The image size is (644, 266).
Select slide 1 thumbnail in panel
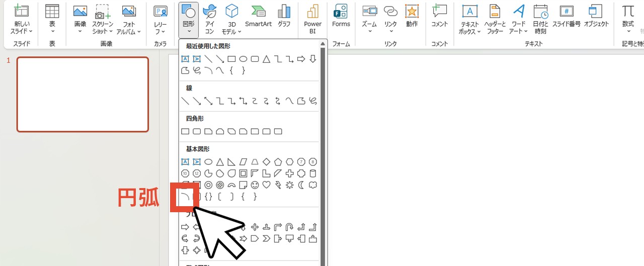pos(83,95)
